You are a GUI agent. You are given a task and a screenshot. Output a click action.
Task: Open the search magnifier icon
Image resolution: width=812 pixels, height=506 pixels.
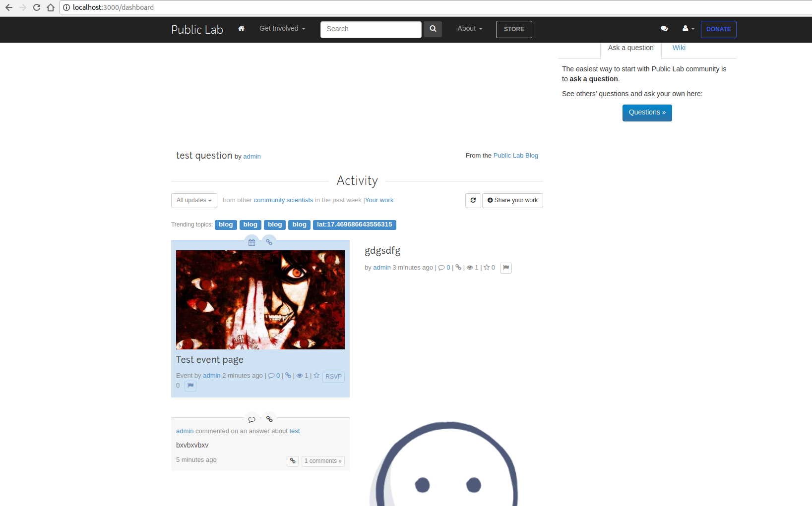432,29
